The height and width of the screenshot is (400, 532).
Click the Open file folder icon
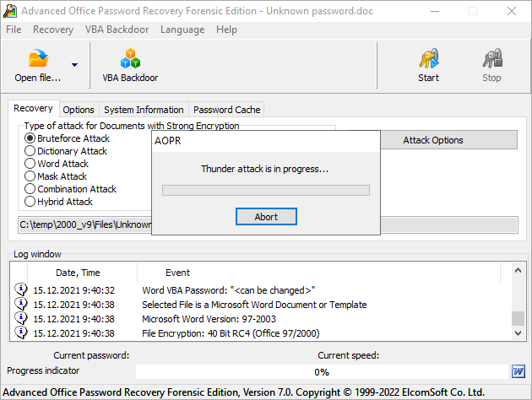[x=38, y=59]
